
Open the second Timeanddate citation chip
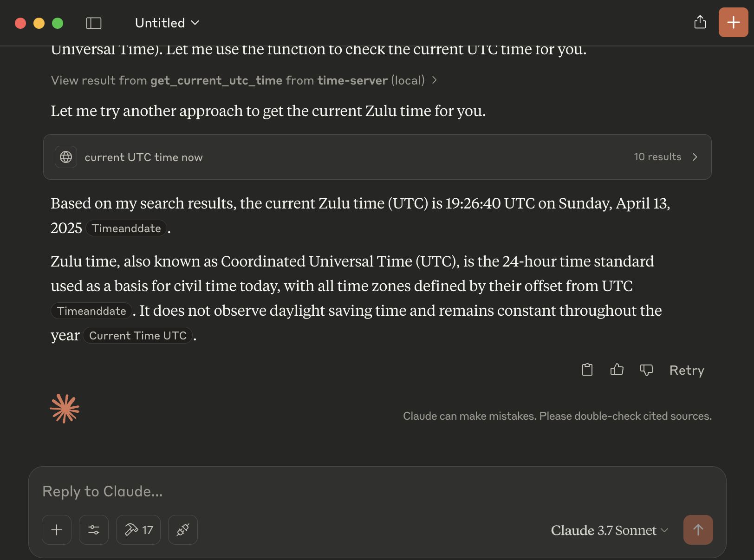pos(91,311)
